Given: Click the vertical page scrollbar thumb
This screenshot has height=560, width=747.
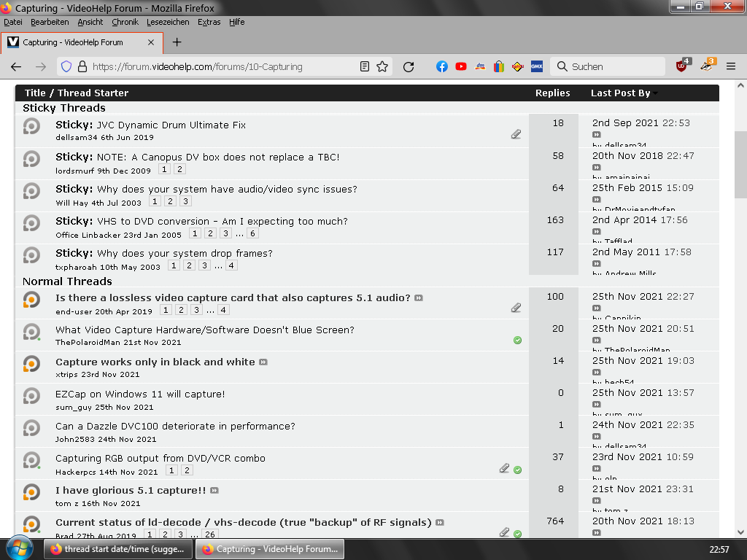Looking at the screenshot, I should [x=740, y=165].
